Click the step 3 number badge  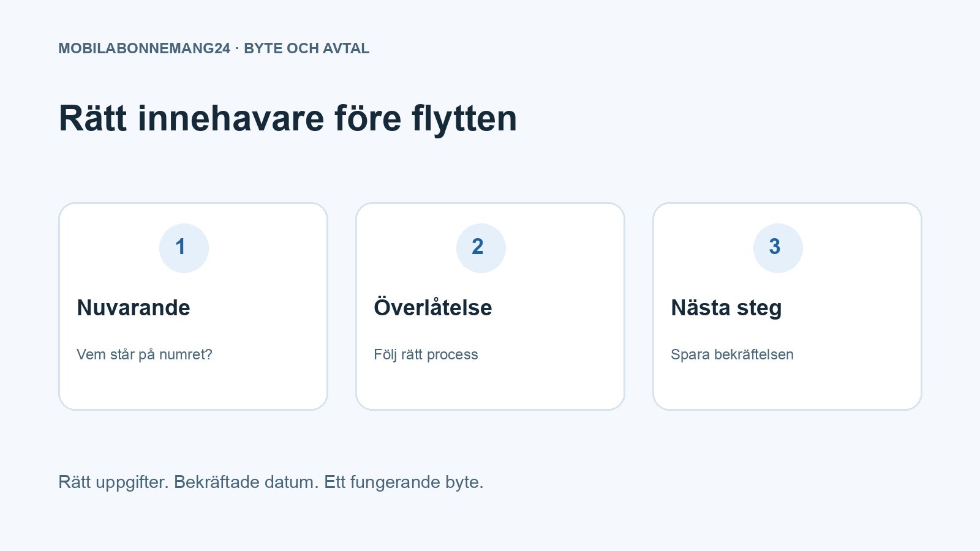coord(778,248)
